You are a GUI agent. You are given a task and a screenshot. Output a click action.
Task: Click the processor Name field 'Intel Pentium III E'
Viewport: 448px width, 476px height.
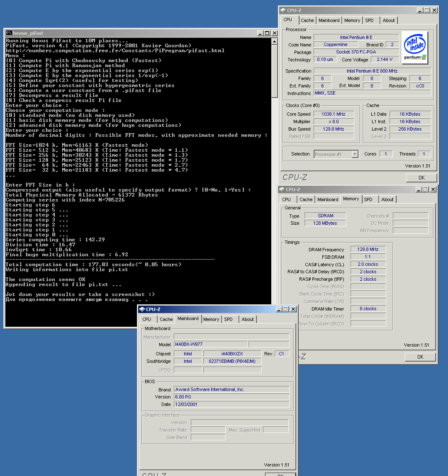[356, 37]
